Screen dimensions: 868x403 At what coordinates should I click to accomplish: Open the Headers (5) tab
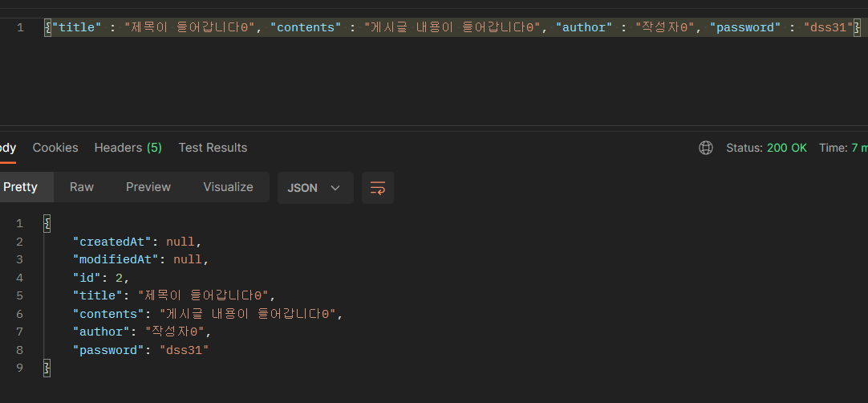point(128,148)
